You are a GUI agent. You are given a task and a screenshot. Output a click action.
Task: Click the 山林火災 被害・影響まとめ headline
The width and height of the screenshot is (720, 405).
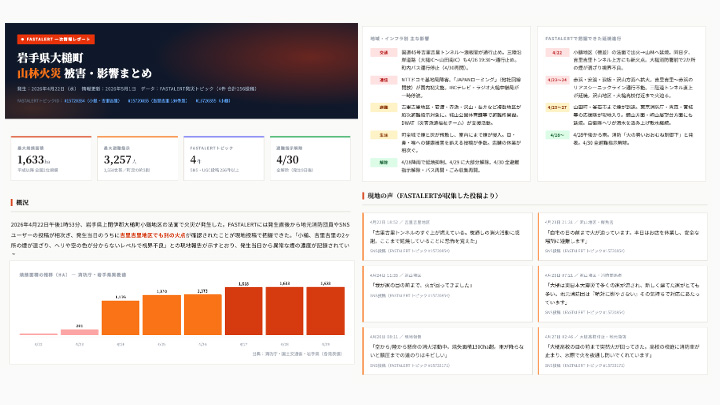click(x=84, y=73)
